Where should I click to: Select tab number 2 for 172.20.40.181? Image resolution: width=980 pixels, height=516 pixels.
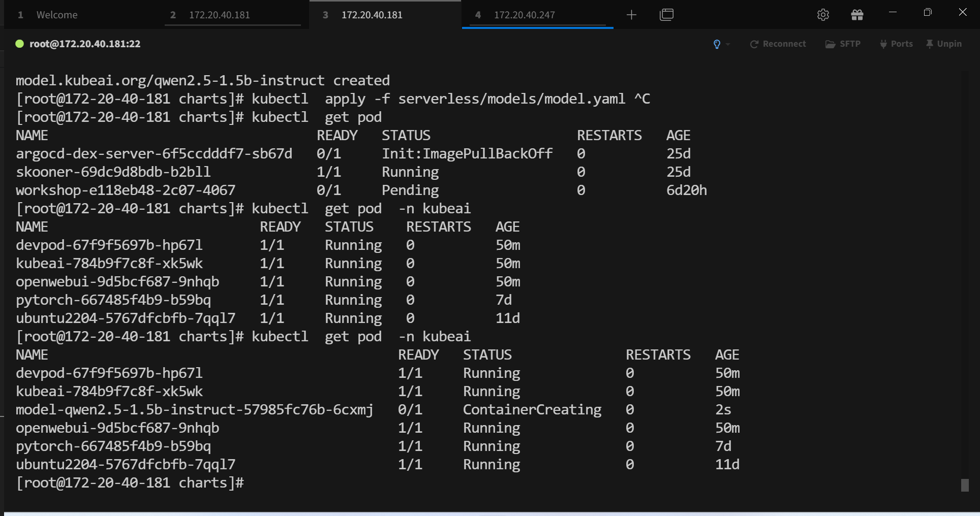219,15
